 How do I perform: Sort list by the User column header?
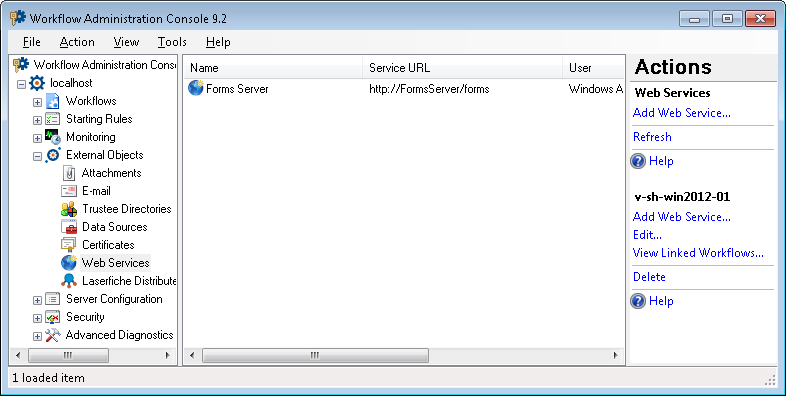tap(594, 68)
